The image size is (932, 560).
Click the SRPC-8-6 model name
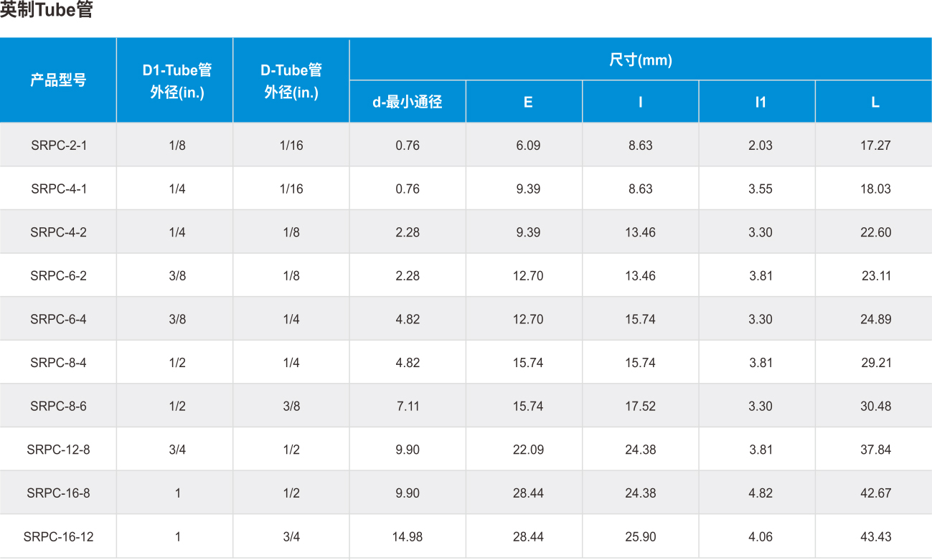[59, 406]
